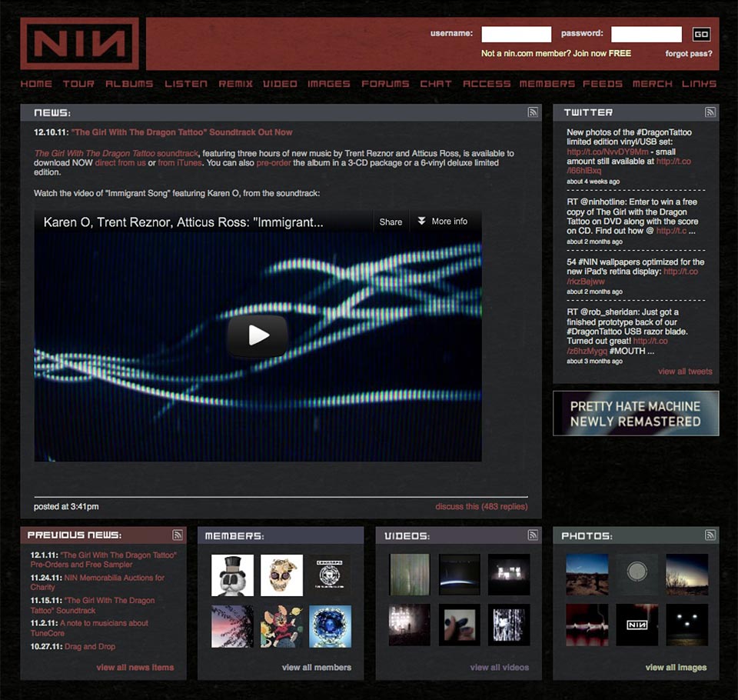Open the green blurry video thumbnail
This screenshot has width=738, height=700.
pyautogui.click(x=410, y=575)
